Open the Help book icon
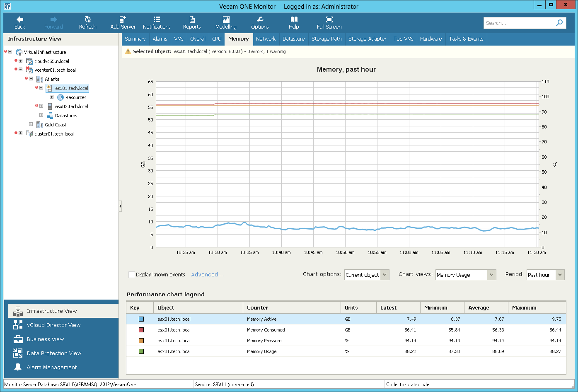Viewport: 578px width, 392px height. (x=294, y=19)
